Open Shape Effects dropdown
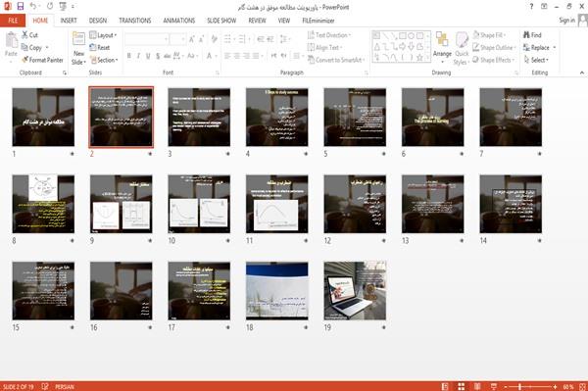The height and width of the screenshot is (391, 588). [x=494, y=60]
